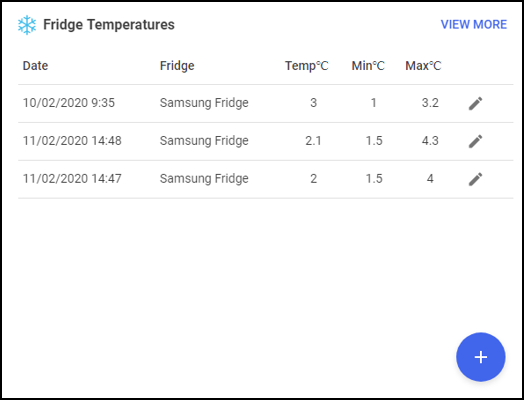Viewport: 524px width, 400px height.
Task: Click Samsung Fridge in the last row
Action: click(x=204, y=178)
